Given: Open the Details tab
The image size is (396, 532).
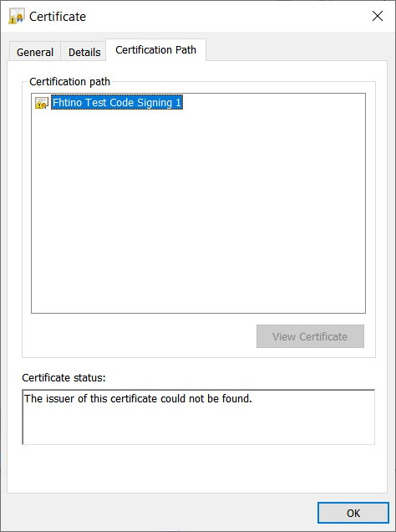Looking at the screenshot, I should click(84, 52).
